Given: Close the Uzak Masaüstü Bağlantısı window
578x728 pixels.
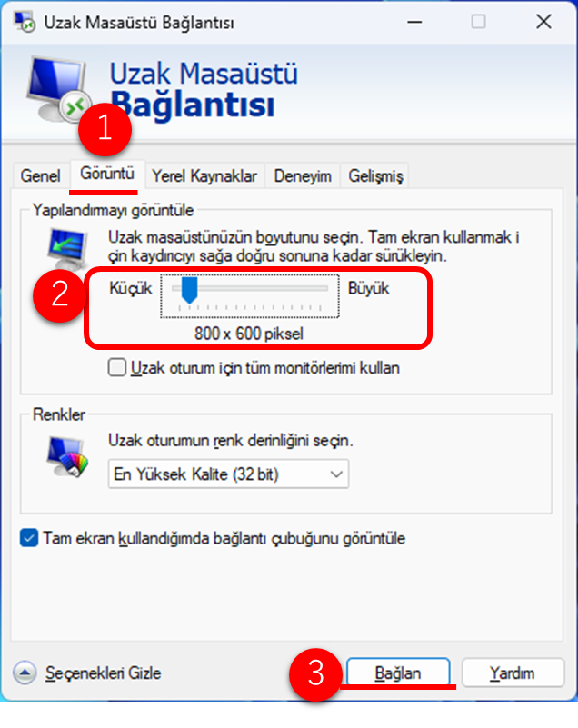Looking at the screenshot, I should [543, 21].
